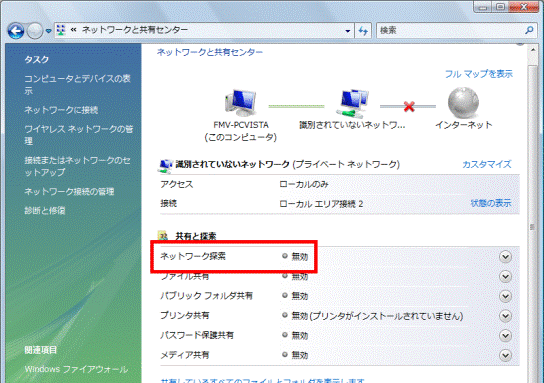Open コンピュータとデバイスの表示 task link
The image size is (544, 383).
tap(77, 84)
